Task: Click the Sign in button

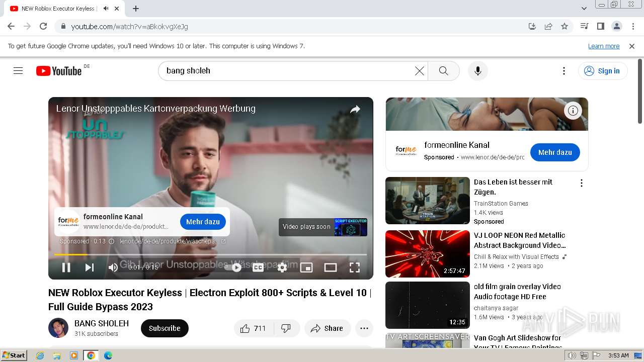Action: click(603, 71)
